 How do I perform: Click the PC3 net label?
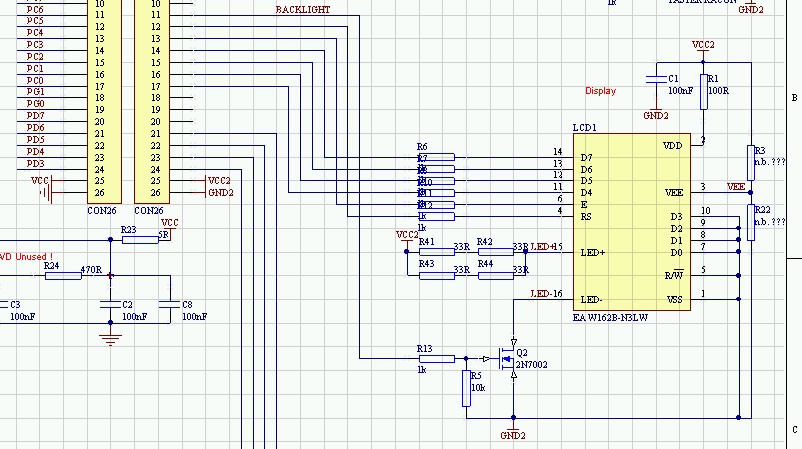35,45
